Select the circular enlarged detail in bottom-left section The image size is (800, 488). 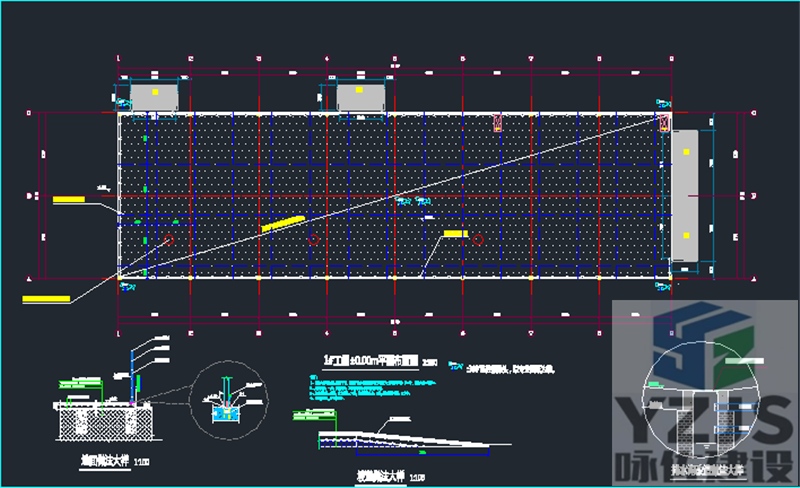(x=229, y=399)
